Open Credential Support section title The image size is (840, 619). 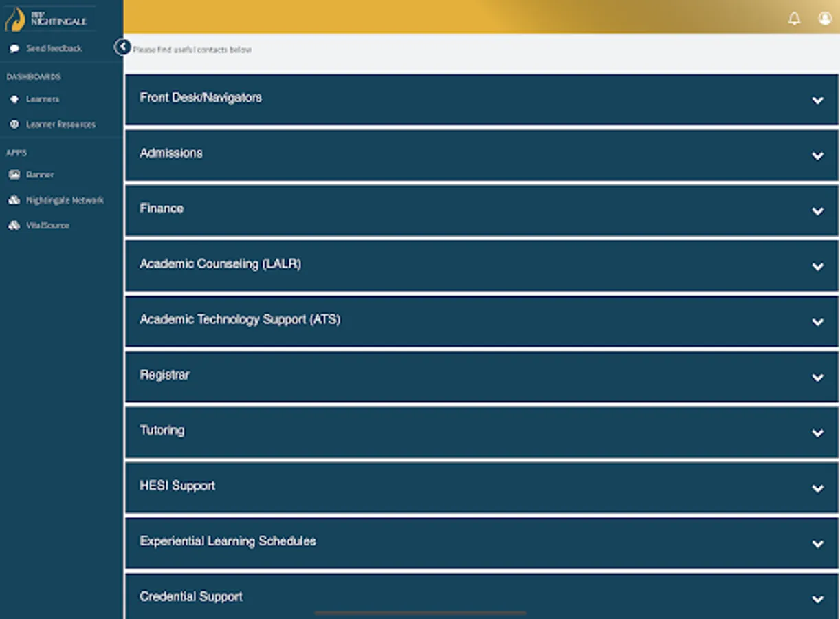tap(191, 597)
